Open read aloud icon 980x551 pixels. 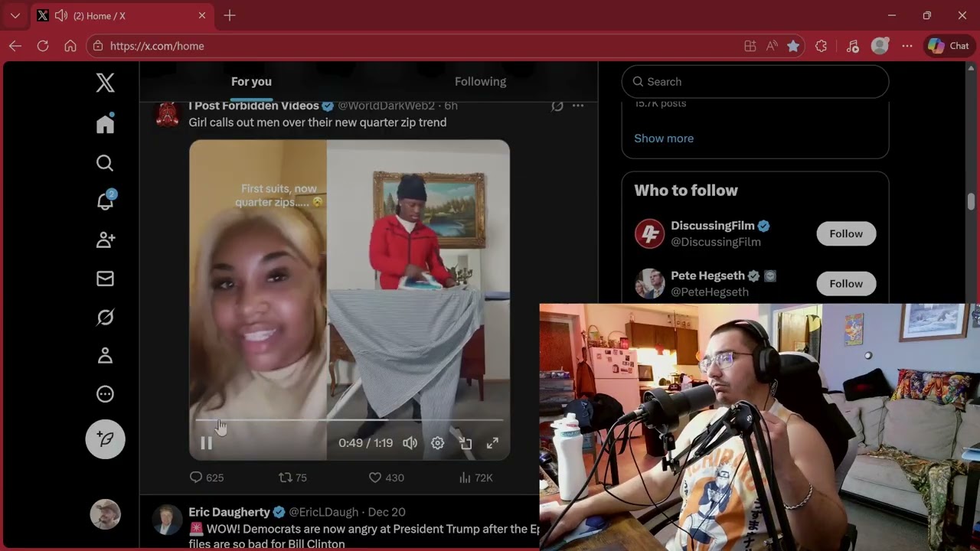click(x=772, y=46)
